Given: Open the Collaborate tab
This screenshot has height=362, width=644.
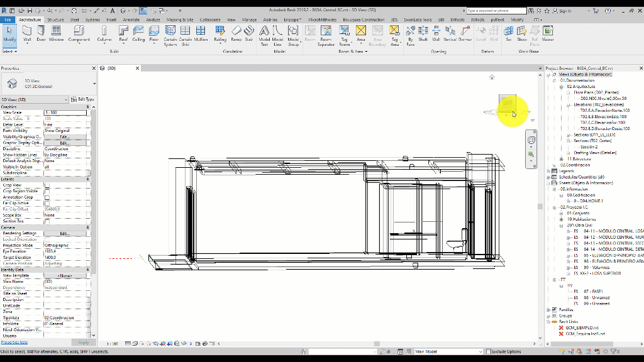Looking at the screenshot, I should pyautogui.click(x=210, y=19).
